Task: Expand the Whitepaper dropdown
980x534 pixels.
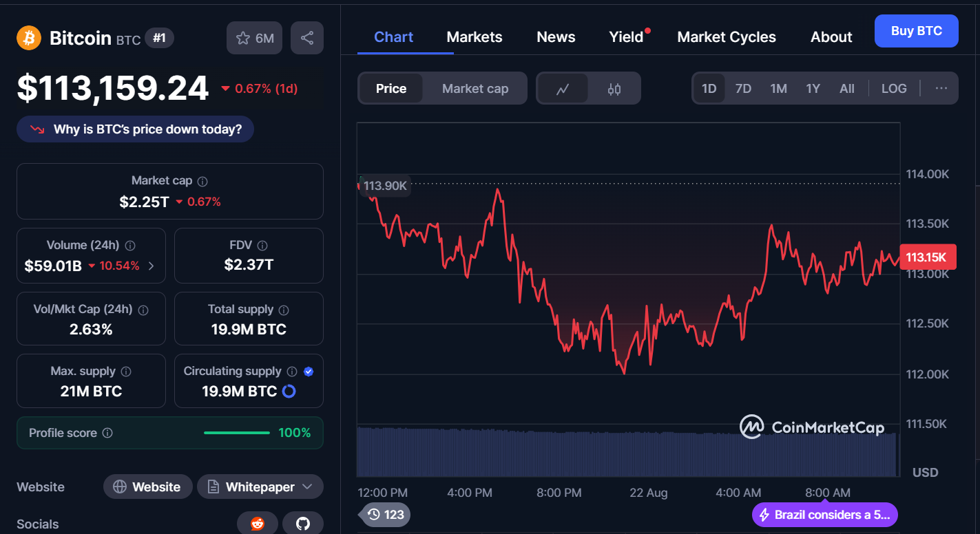Action: pyautogui.click(x=260, y=487)
